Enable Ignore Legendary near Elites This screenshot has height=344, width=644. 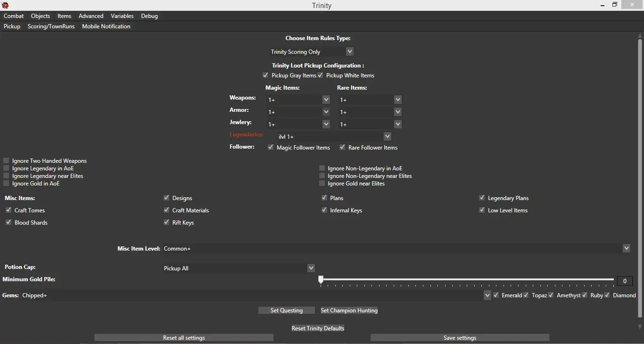pyautogui.click(x=6, y=176)
